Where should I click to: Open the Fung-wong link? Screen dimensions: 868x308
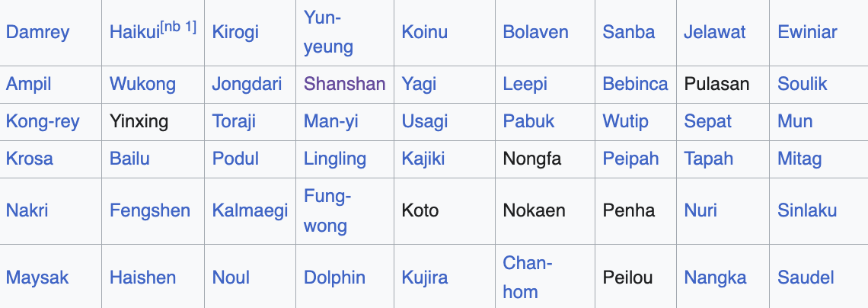coord(327,210)
